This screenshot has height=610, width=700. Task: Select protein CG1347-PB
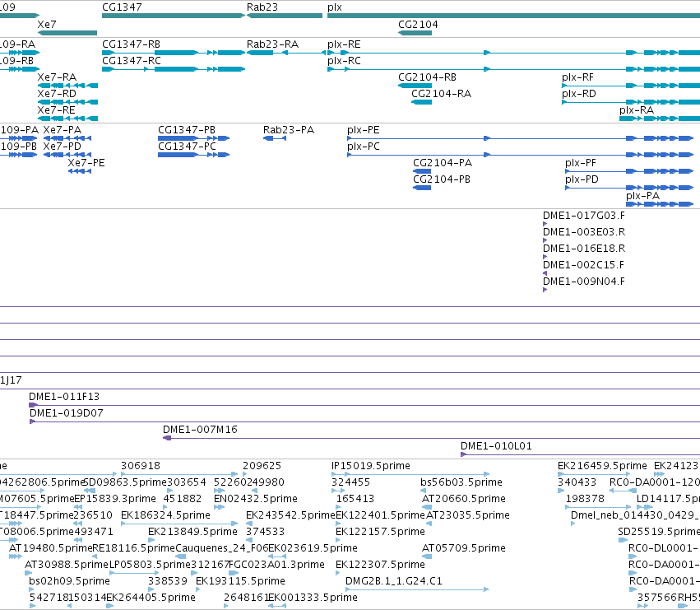point(194,138)
